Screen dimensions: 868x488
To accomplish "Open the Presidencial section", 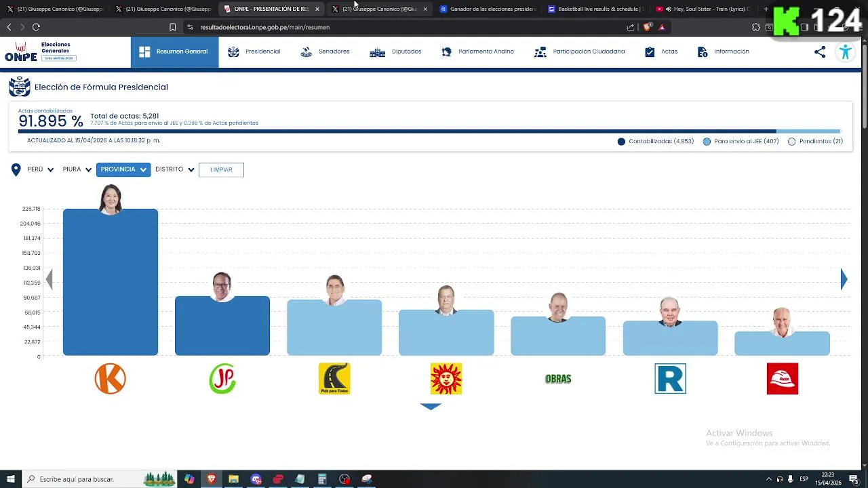I will point(254,52).
